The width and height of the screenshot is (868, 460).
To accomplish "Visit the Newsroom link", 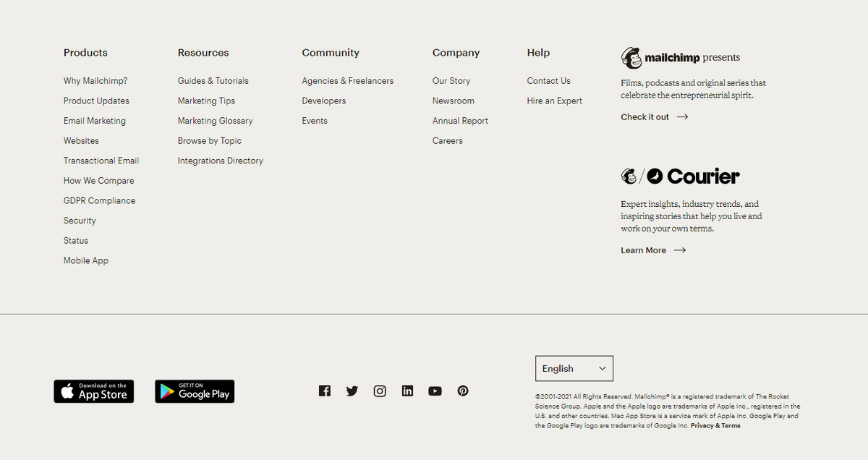I will [x=454, y=101].
